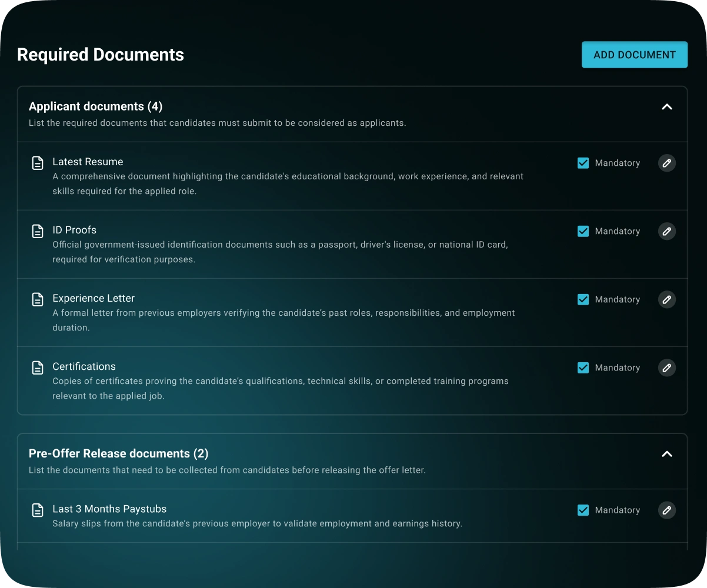Uncheck Mandatory for Latest Resume
707x588 pixels.
(583, 163)
